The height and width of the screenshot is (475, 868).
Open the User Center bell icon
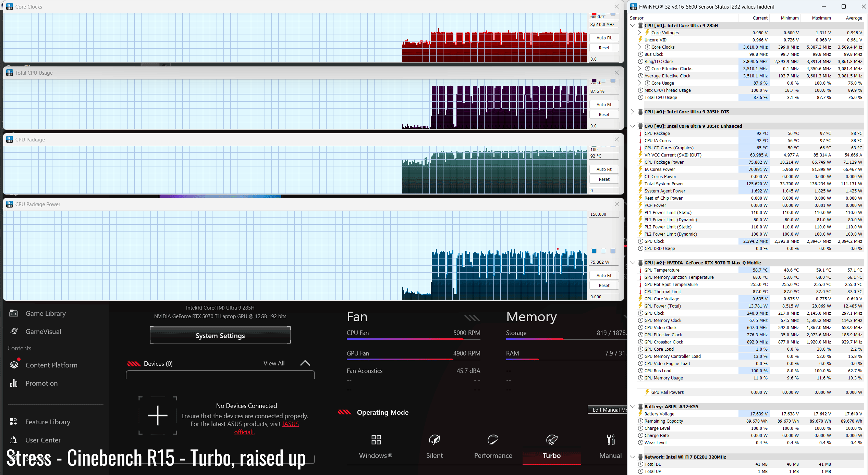tap(13, 440)
